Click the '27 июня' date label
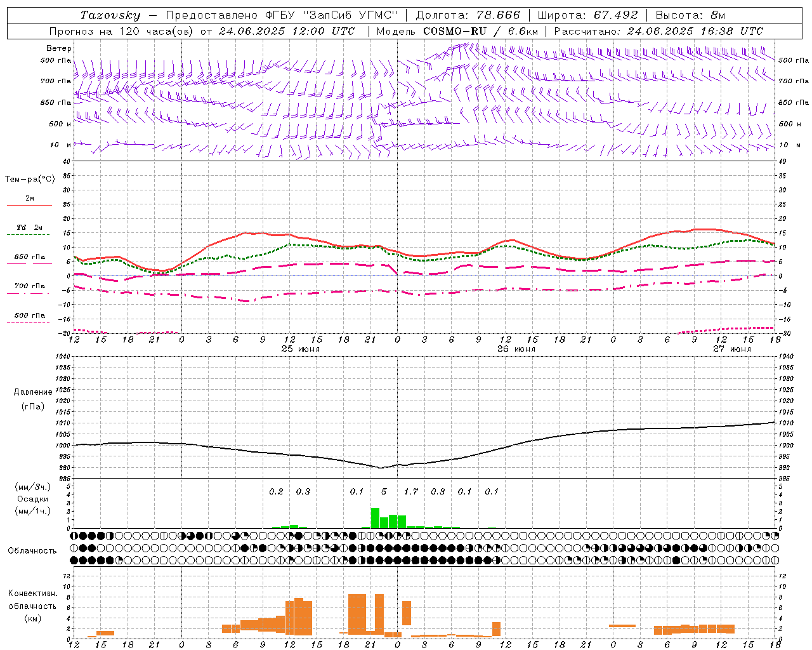The width and height of the screenshot is (812, 650). pos(732,349)
